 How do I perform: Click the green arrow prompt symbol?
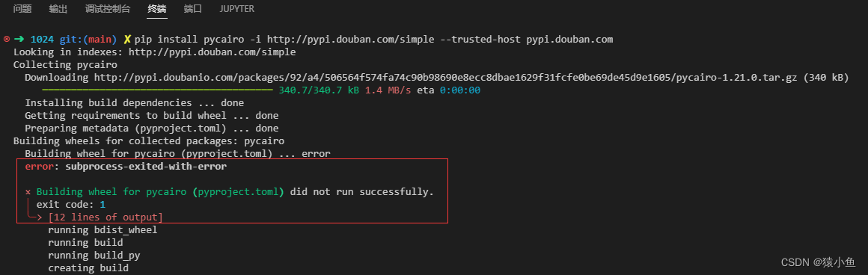pyautogui.click(x=19, y=40)
